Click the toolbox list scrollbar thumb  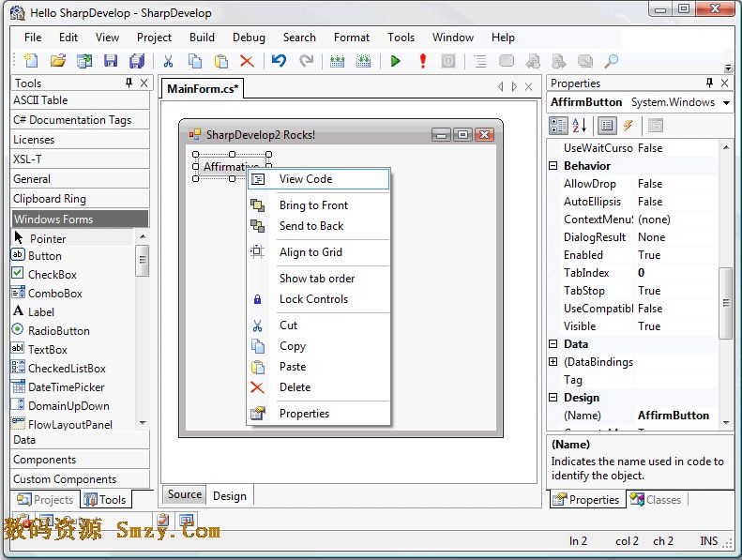coord(143,260)
